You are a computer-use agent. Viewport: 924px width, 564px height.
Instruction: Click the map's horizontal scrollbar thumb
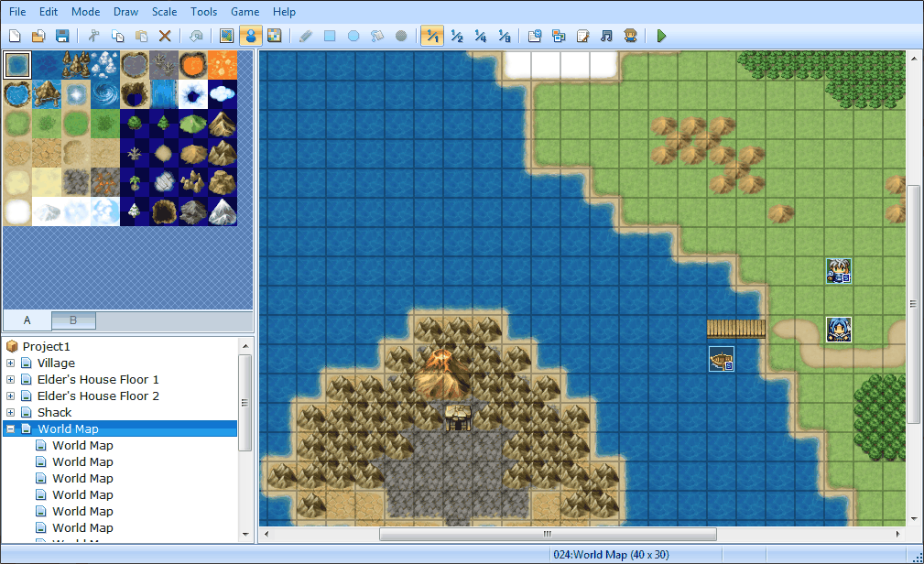pyautogui.click(x=548, y=534)
